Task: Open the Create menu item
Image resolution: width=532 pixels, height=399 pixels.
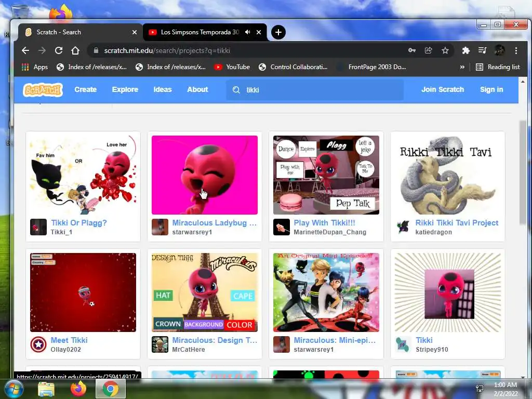Action: pyautogui.click(x=86, y=89)
